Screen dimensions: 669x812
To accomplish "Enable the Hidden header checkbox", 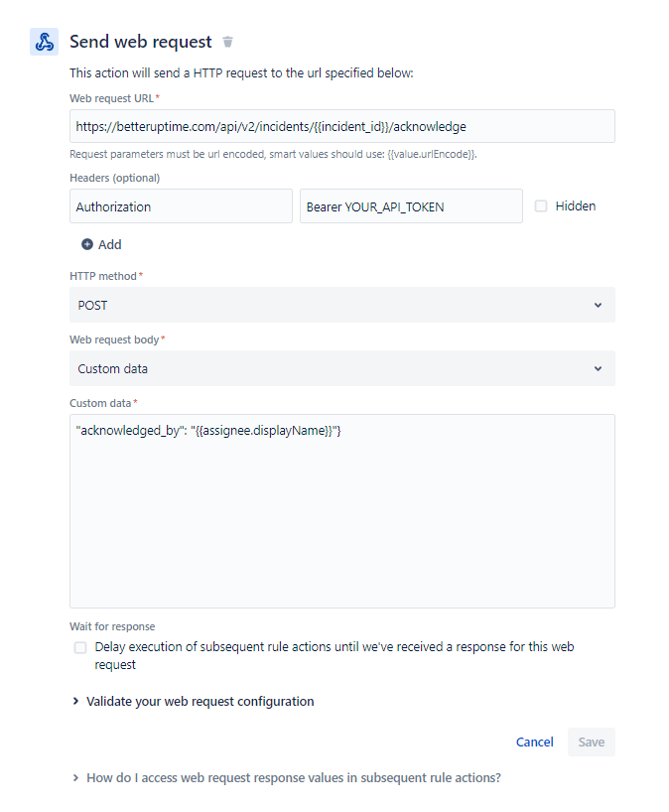I will point(541,206).
